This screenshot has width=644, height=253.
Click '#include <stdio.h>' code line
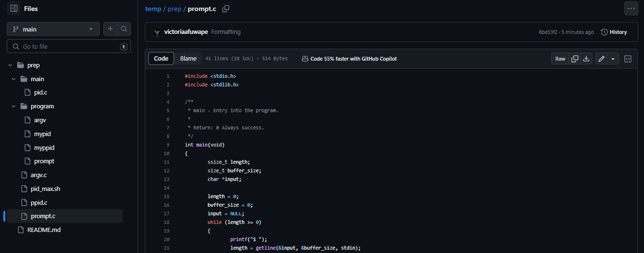(x=210, y=76)
